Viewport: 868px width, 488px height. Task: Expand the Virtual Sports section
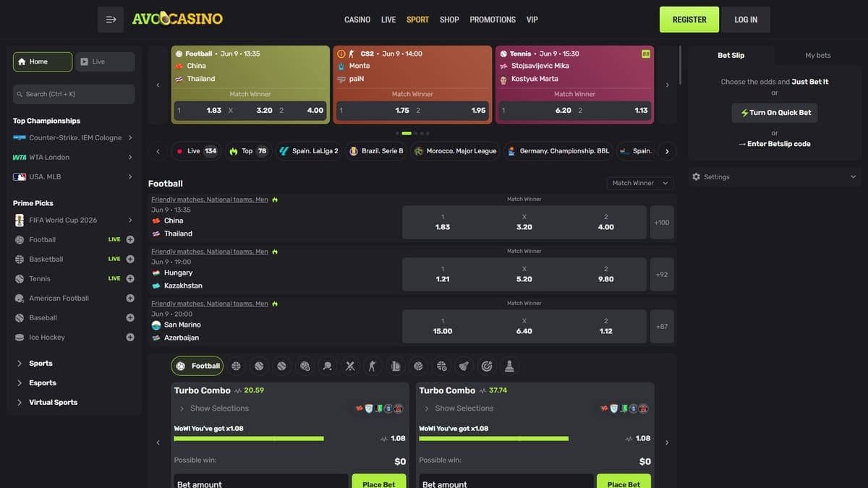click(53, 402)
